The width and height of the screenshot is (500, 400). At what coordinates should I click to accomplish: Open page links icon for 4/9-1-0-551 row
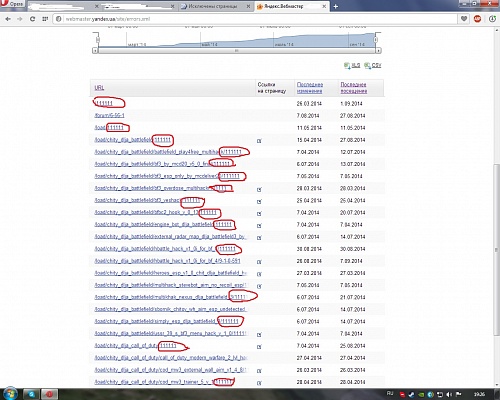[x=259, y=262]
